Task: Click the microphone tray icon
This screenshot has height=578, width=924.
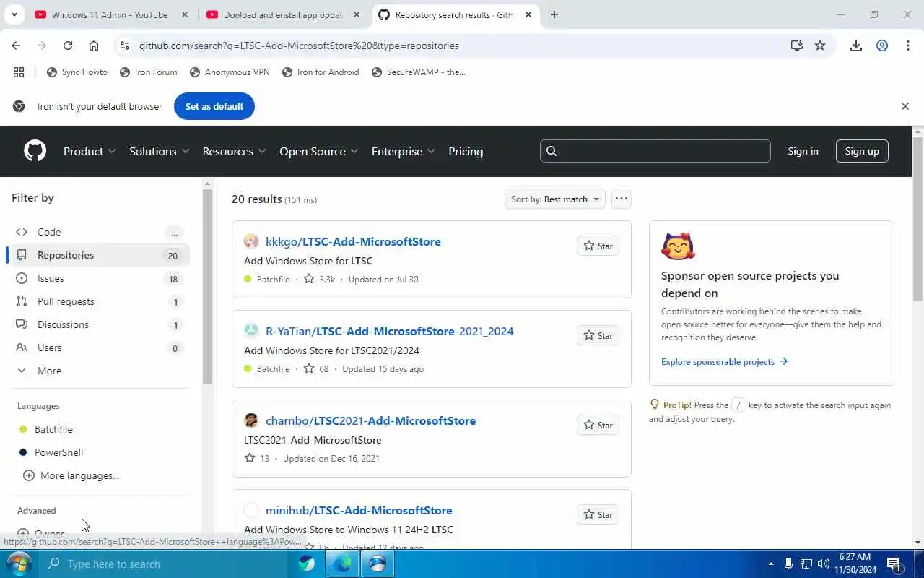Action: [788, 564]
